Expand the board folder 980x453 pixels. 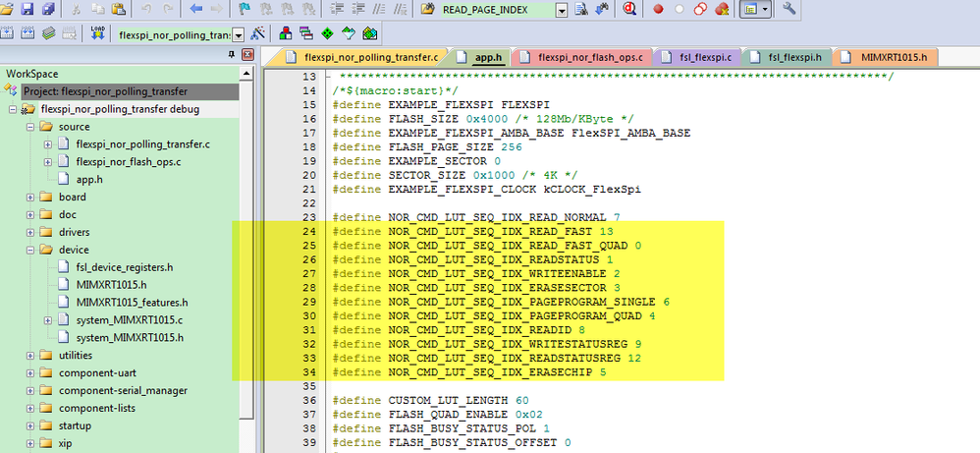coord(30,198)
